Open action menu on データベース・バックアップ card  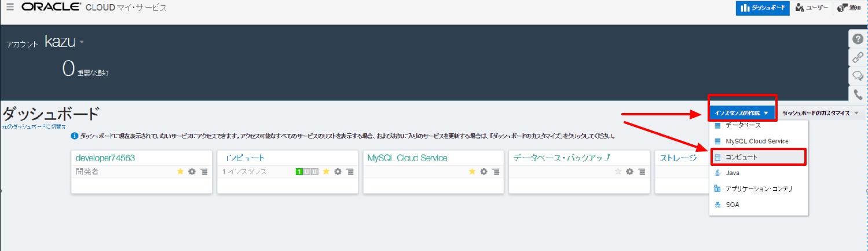642,172
